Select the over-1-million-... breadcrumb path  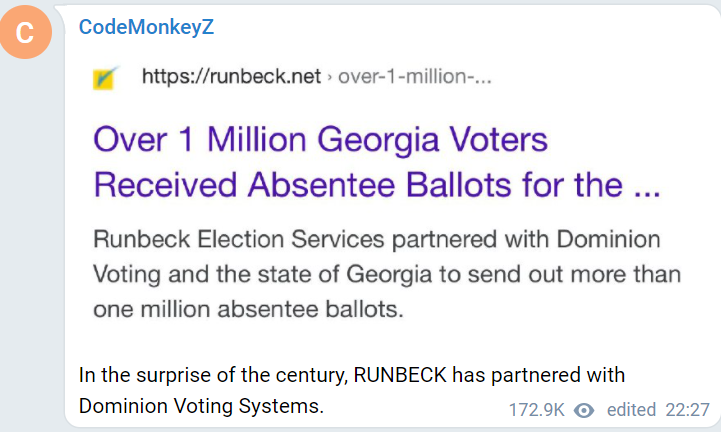click(x=415, y=76)
